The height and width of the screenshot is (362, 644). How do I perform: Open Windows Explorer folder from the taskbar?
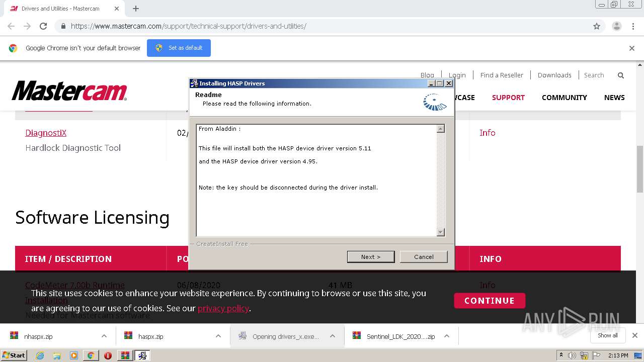click(57, 355)
